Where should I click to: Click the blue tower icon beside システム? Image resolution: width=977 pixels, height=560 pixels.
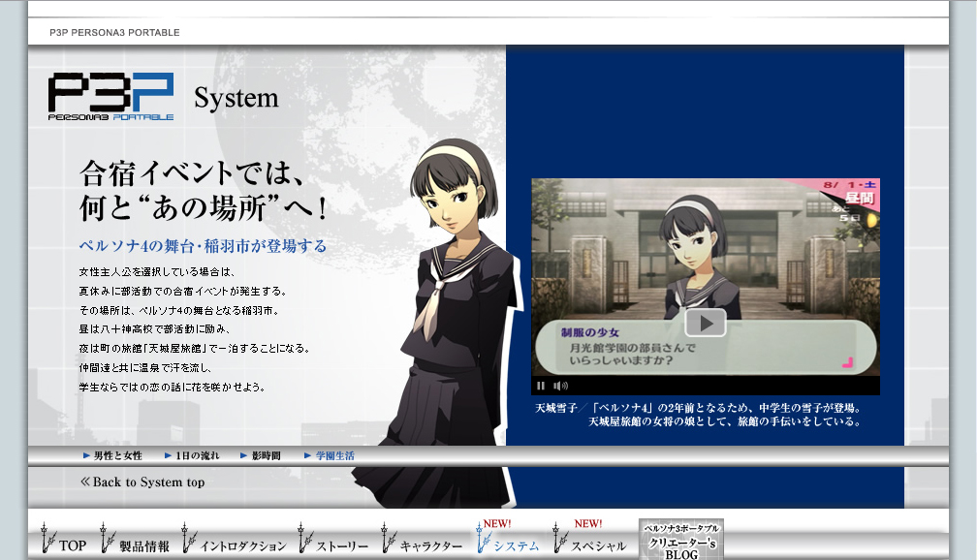tap(483, 538)
